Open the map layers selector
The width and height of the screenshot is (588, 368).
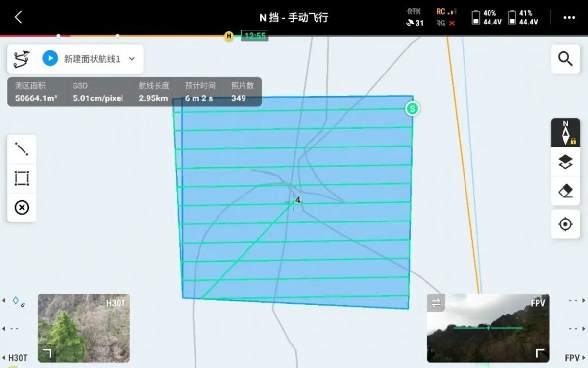click(x=565, y=163)
